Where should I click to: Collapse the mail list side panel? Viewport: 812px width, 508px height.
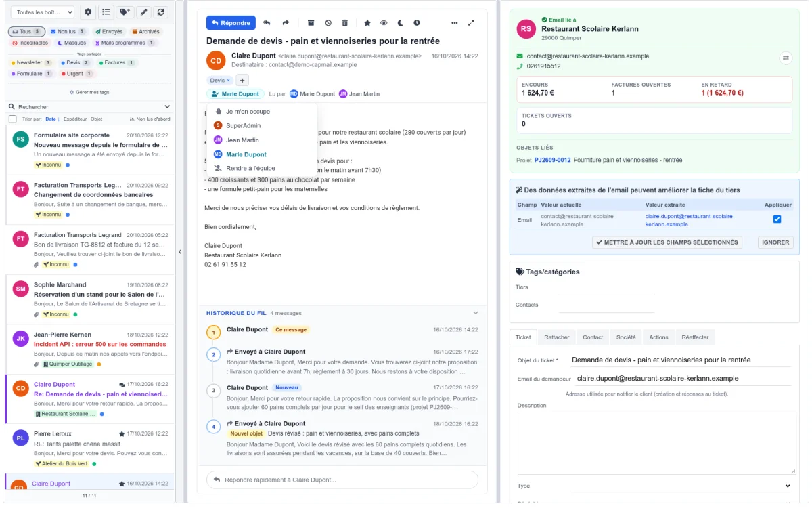pyautogui.click(x=180, y=252)
